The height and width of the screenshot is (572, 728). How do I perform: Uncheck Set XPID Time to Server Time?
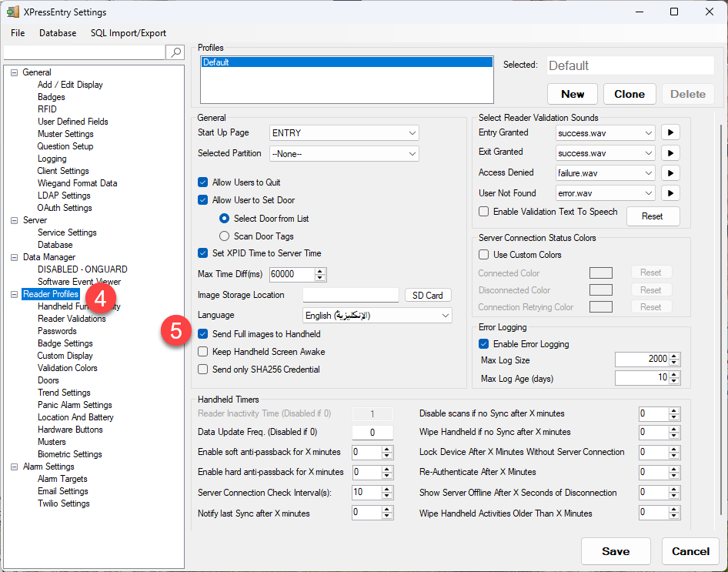point(203,253)
